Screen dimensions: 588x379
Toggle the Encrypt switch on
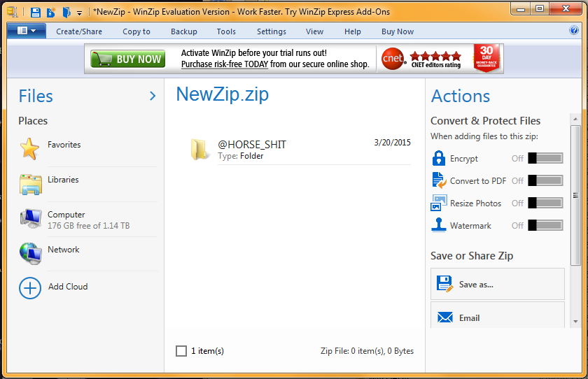click(545, 159)
